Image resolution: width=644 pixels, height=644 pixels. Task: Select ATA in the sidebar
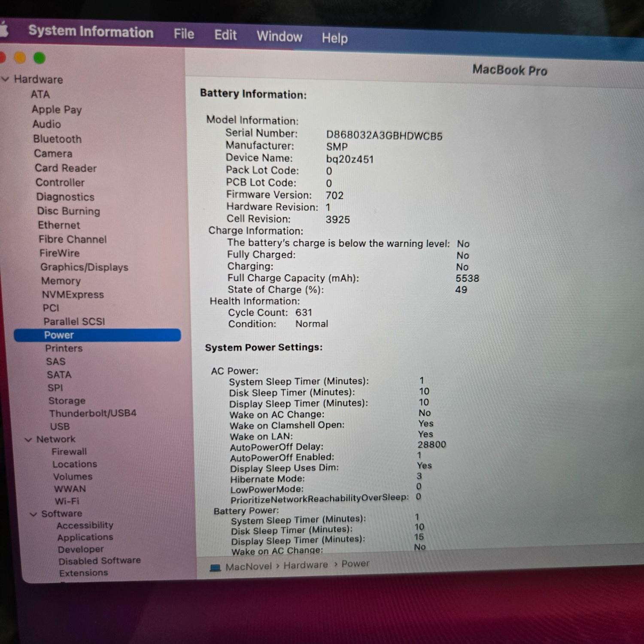[40, 94]
